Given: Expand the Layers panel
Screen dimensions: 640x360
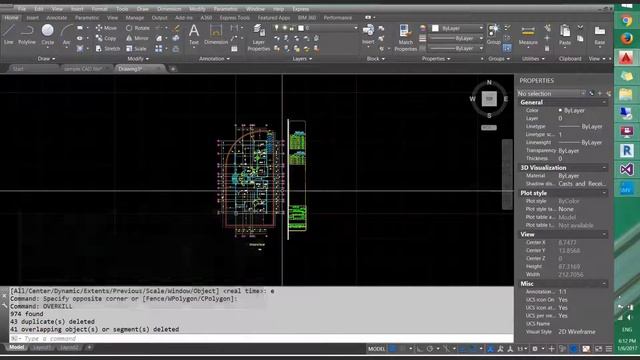Looking at the screenshot, I should point(302,59).
